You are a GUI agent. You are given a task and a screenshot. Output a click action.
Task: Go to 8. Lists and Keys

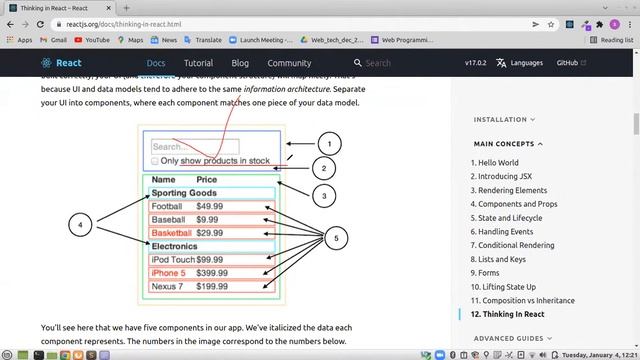498,259
